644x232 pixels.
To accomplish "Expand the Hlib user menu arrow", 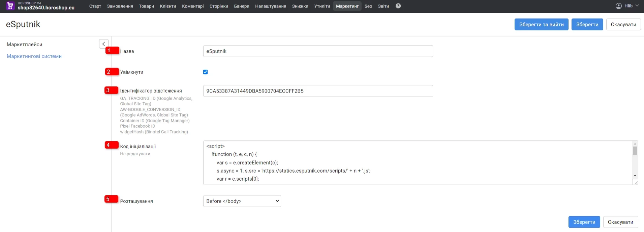I will pyautogui.click(x=637, y=6).
